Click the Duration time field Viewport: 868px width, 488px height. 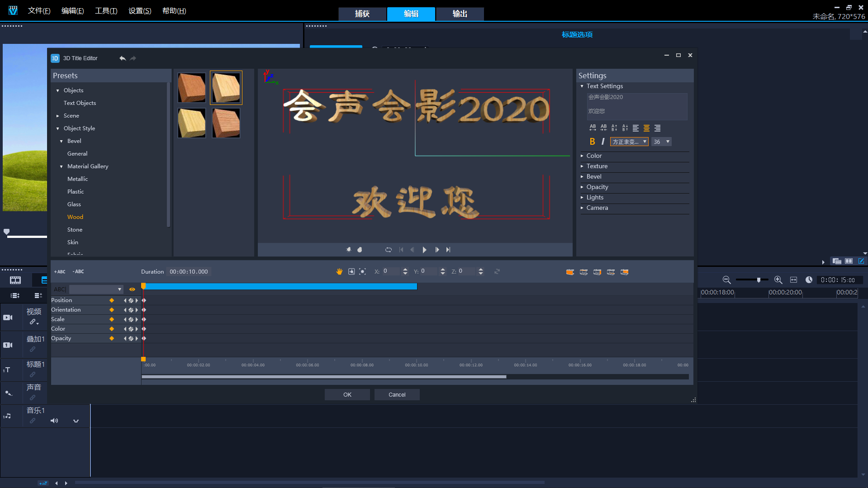(189, 272)
